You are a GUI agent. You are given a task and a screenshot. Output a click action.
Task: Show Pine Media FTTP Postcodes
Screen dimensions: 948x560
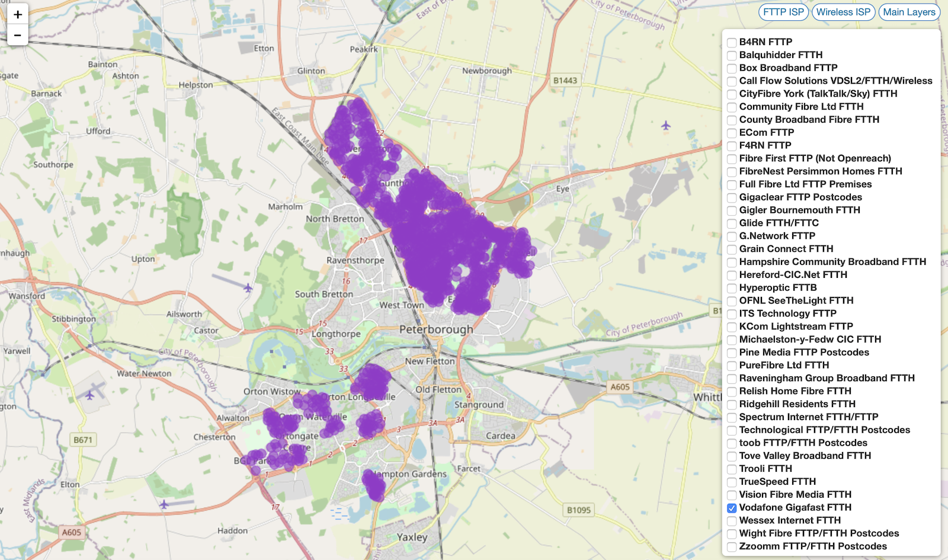pyautogui.click(x=732, y=353)
